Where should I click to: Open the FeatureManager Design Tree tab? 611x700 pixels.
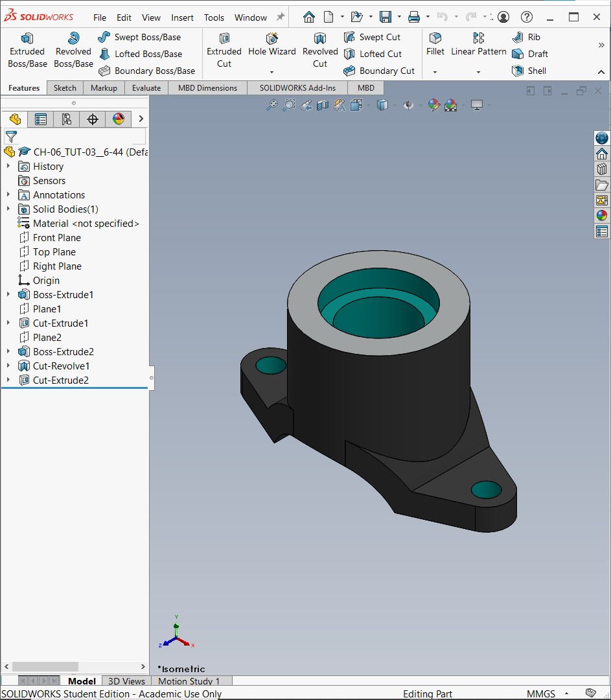pyautogui.click(x=15, y=119)
